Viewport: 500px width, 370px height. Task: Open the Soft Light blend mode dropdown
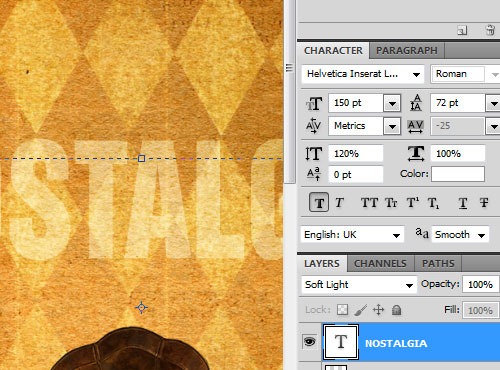tap(359, 285)
